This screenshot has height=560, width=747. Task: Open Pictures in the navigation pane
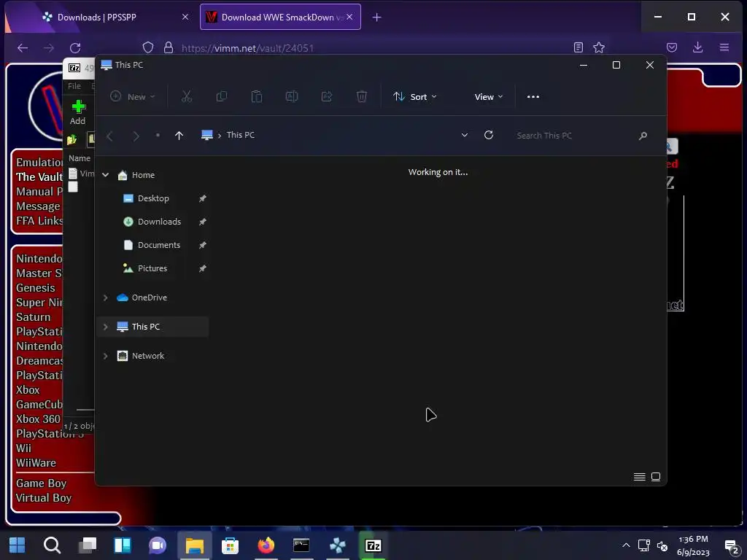pos(152,268)
